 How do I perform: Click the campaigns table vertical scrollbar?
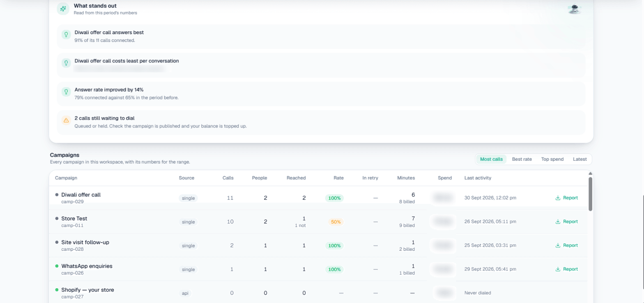(591, 194)
